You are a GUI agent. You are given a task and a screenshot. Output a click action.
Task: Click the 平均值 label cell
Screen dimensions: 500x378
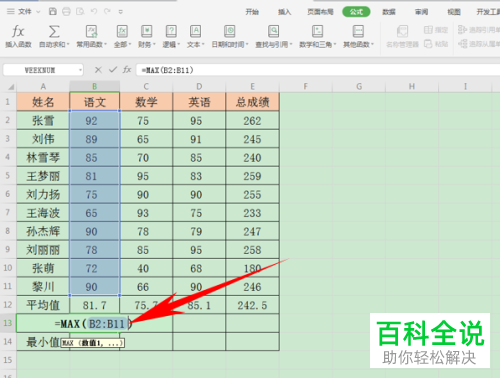coord(43,305)
